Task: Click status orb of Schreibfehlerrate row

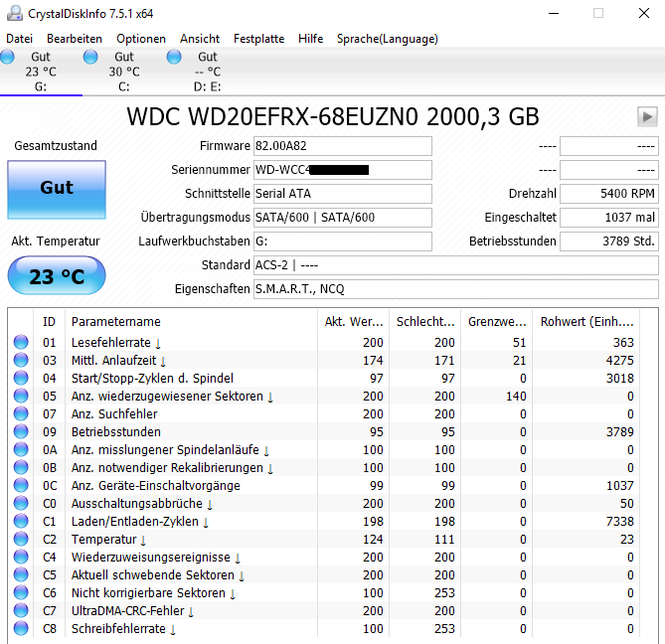Action: 21,628
